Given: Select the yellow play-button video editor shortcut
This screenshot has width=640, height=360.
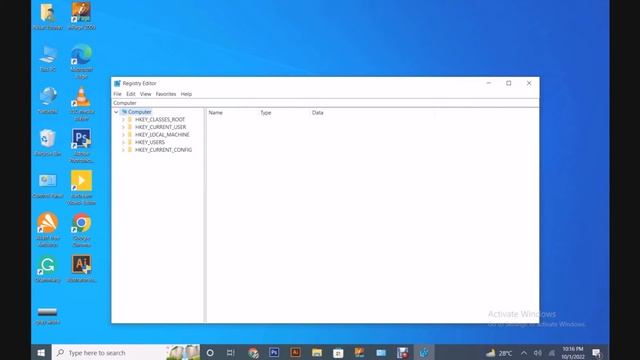Looking at the screenshot, I should pos(82,188).
